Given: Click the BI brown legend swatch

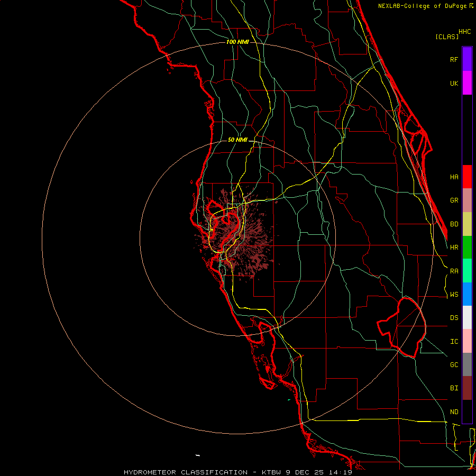Looking at the screenshot, I should tap(467, 388).
